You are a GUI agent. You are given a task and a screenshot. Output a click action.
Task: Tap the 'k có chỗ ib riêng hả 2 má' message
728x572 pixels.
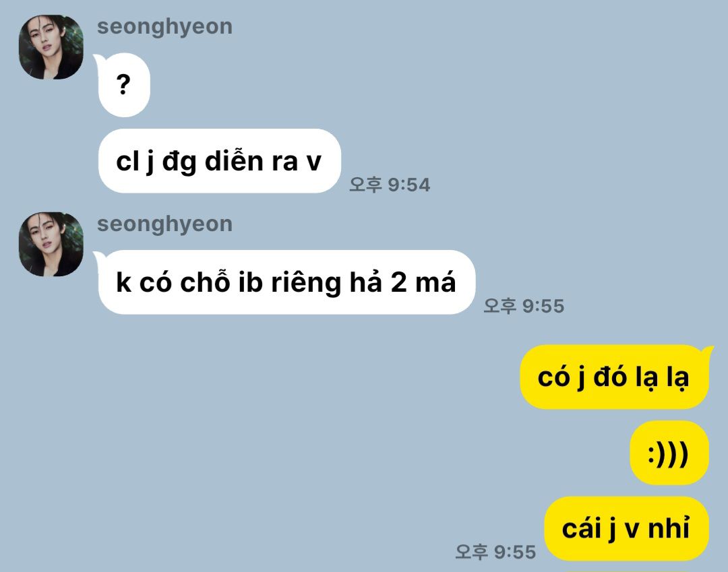point(286,282)
